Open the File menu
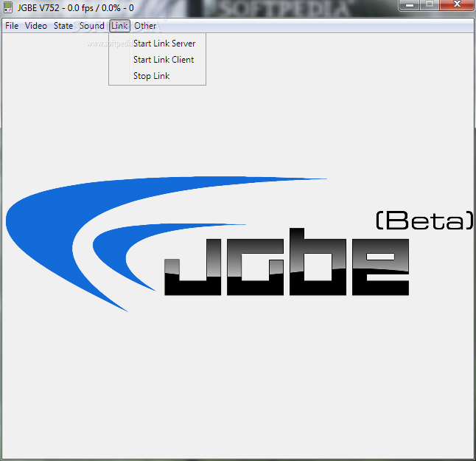The image size is (476, 461). [x=12, y=26]
